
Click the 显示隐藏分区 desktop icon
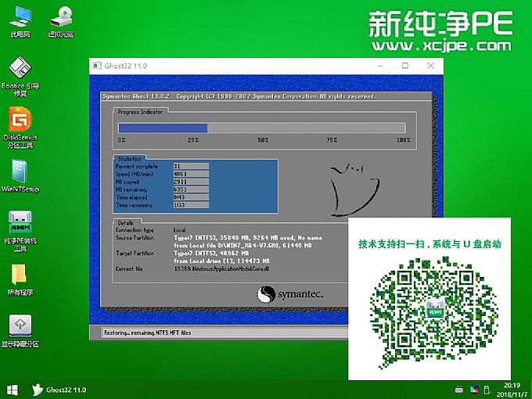[20, 331]
